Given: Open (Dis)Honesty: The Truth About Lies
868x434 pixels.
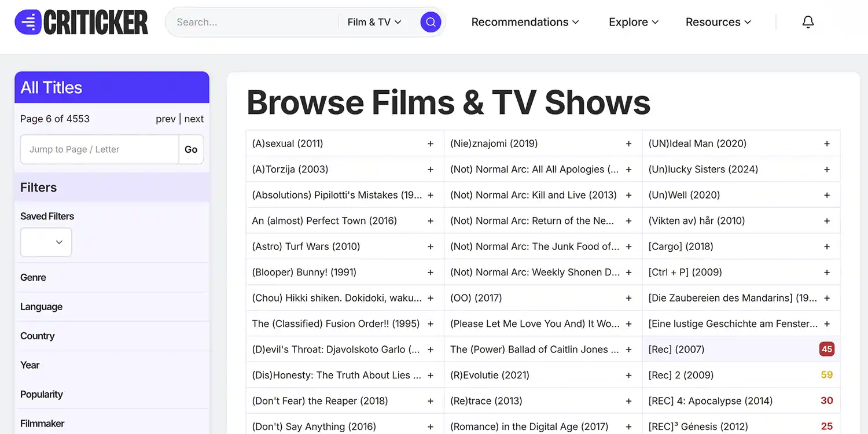Looking at the screenshot, I should pos(336,375).
